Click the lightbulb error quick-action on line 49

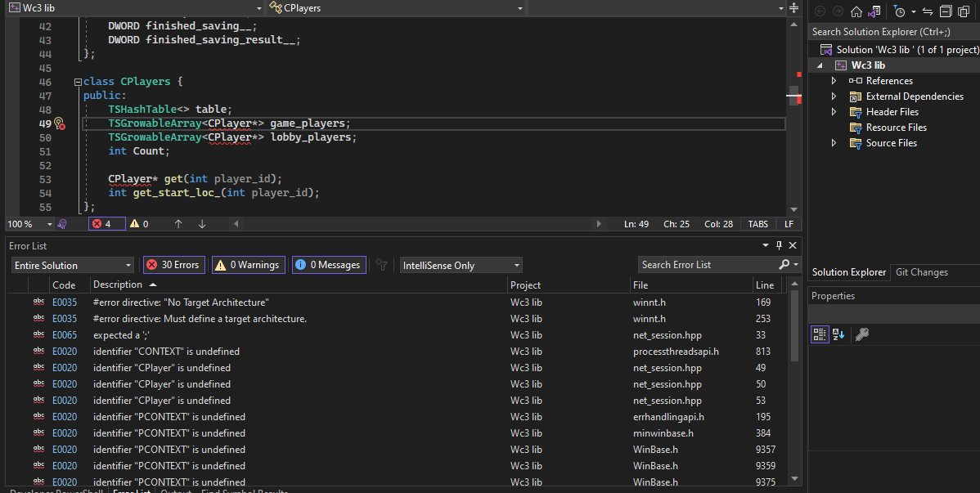click(59, 124)
